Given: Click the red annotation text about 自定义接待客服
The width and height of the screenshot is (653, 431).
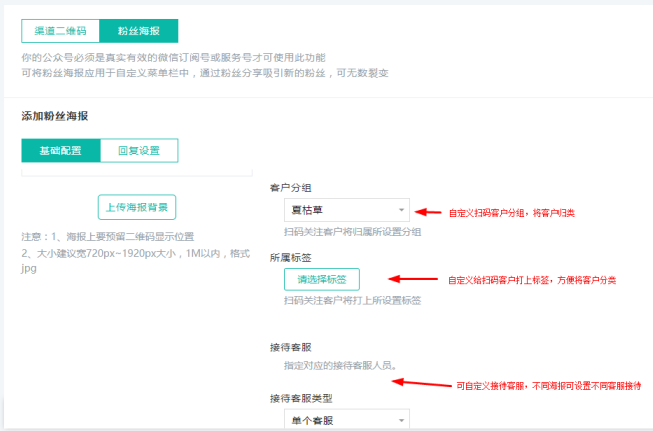Looking at the screenshot, I should 548,385.
